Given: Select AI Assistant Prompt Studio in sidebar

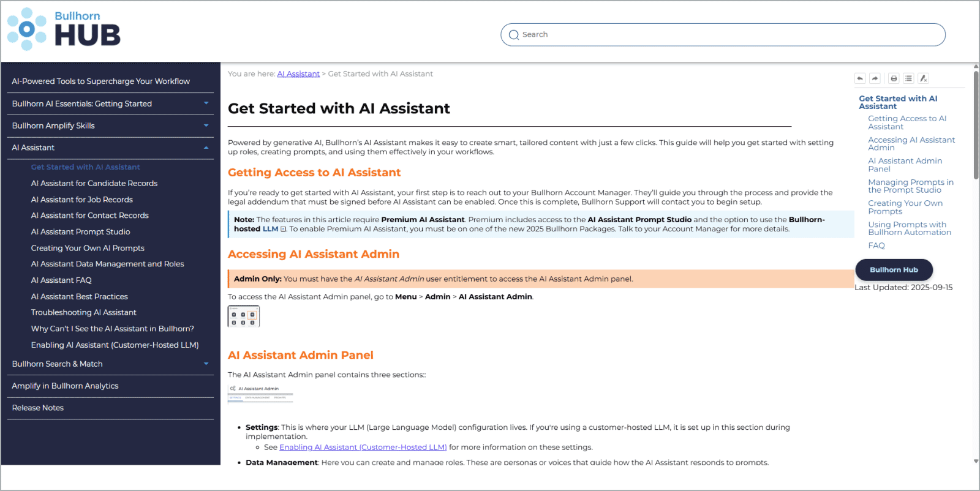Looking at the screenshot, I should tap(80, 231).
